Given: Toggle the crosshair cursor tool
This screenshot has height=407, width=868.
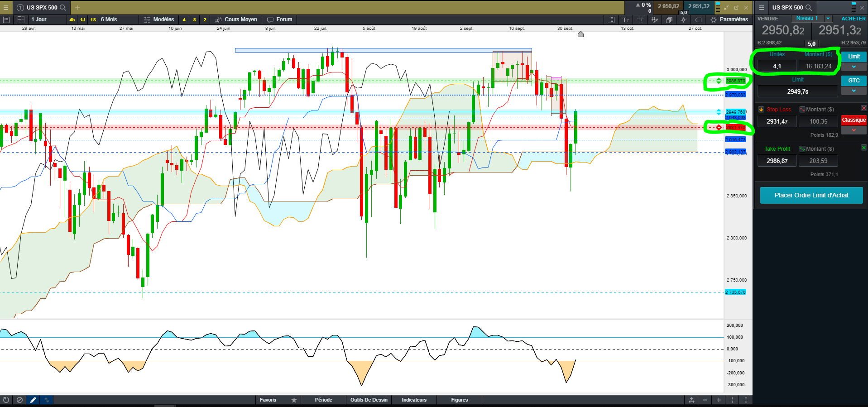Looking at the screenshot, I should 684,19.
